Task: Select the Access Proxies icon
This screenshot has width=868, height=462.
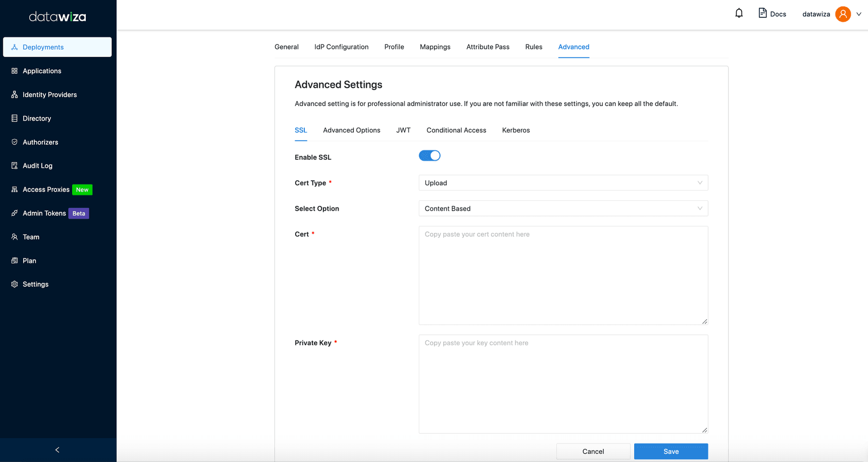Action: (x=15, y=189)
